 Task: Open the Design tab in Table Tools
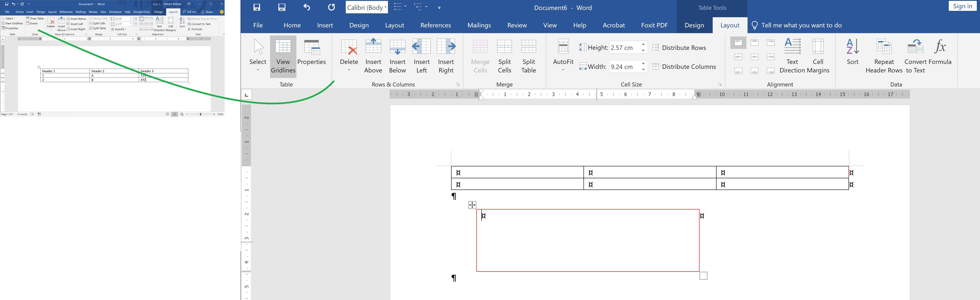694,25
